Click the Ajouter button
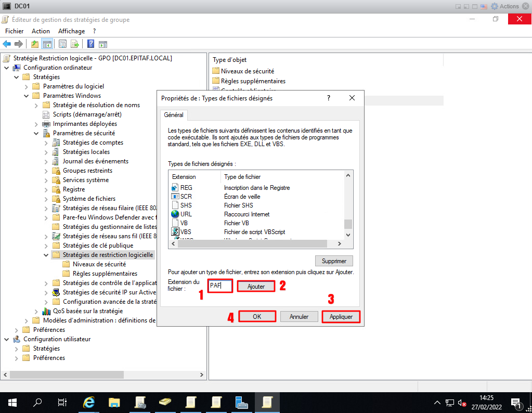 256,287
